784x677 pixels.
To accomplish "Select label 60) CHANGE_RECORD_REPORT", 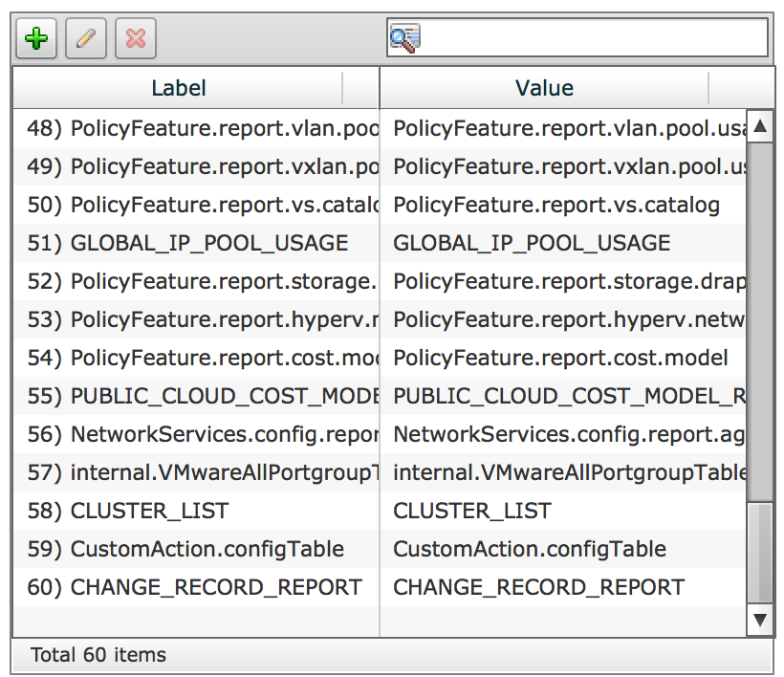I will 197,587.
